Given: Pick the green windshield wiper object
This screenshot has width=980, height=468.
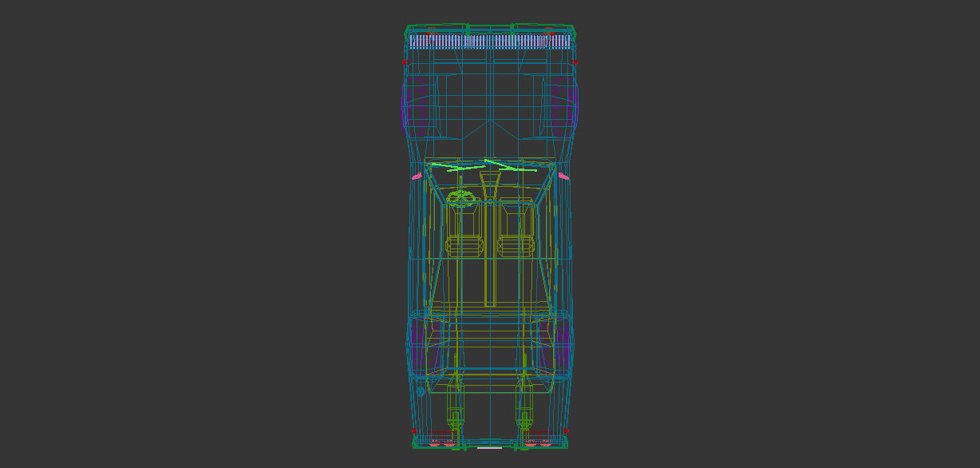Looking at the screenshot, I should (485, 166).
